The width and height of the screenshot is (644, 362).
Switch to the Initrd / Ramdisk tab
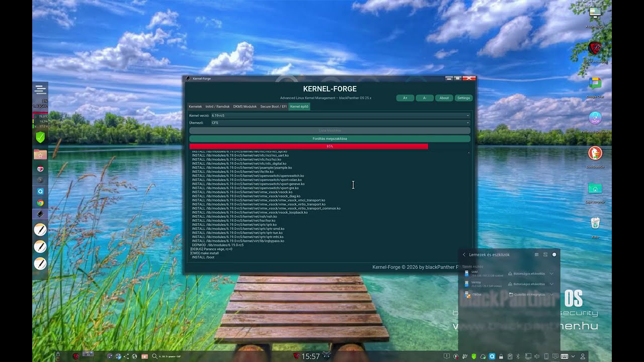coord(217,107)
